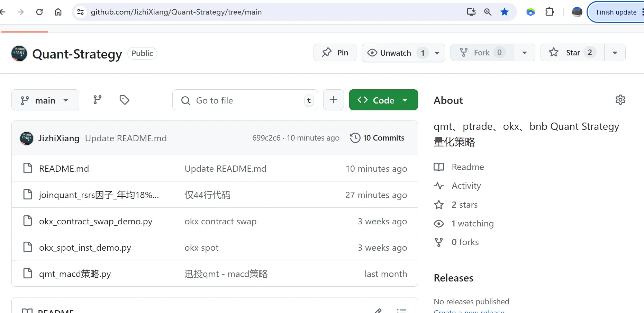Click the Public visibility badge
Viewport: 644px width, 313px height.
coord(142,53)
